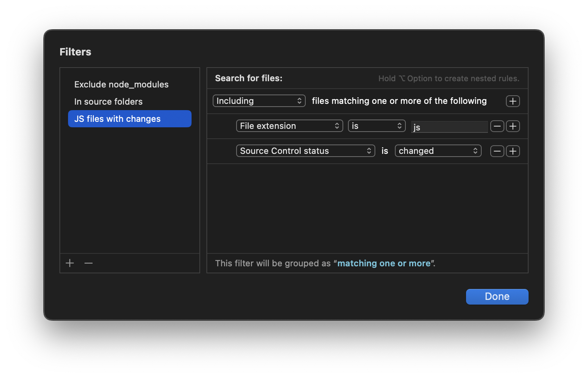
Task: Click the 'matching one or more' highlighted text
Action: pos(384,263)
